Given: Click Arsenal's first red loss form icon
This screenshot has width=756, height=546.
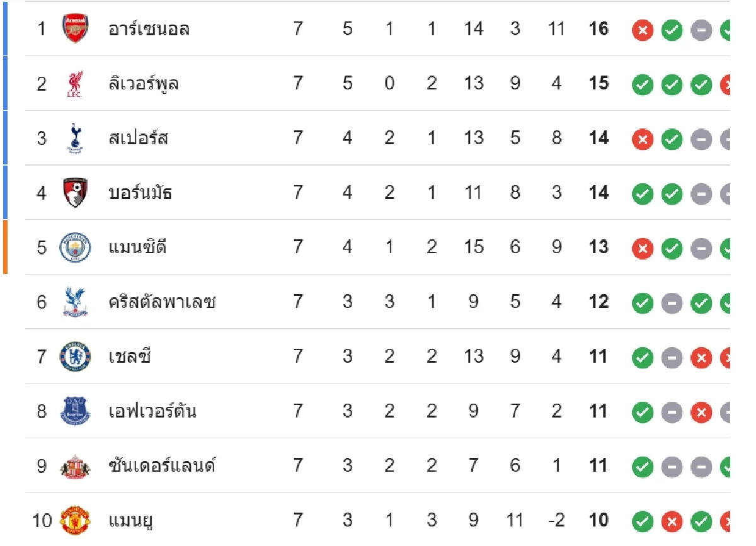Looking at the screenshot, I should click(x=643, y=30).
